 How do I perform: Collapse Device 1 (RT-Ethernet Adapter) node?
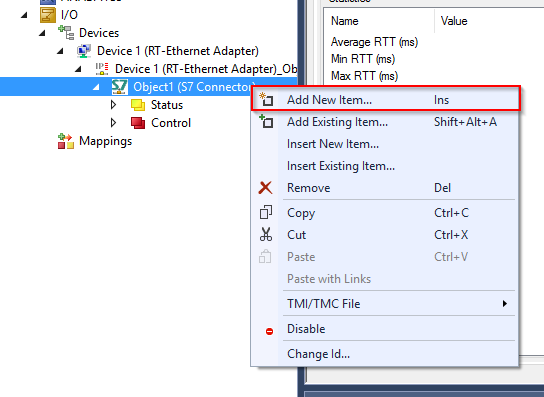pos(60,51)
